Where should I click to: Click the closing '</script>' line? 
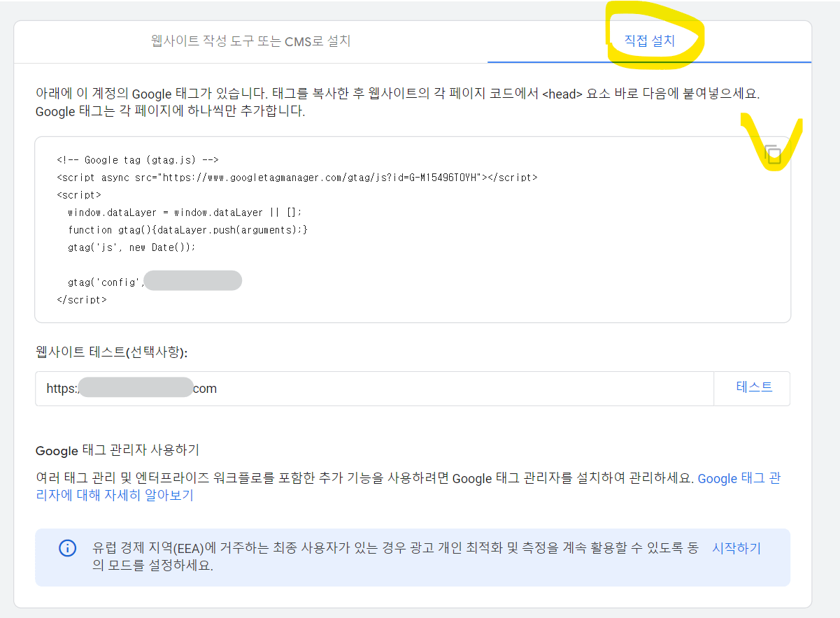click(x=82, y=300)
